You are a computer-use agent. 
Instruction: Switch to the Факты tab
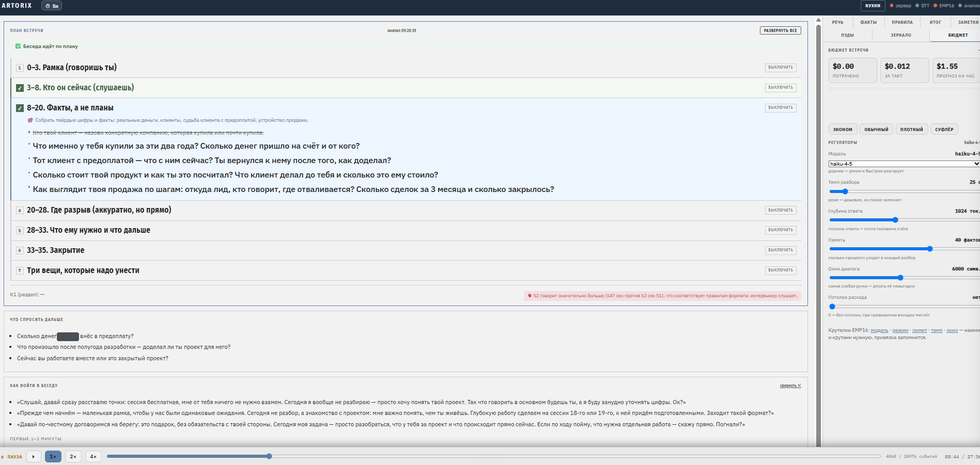868,22
